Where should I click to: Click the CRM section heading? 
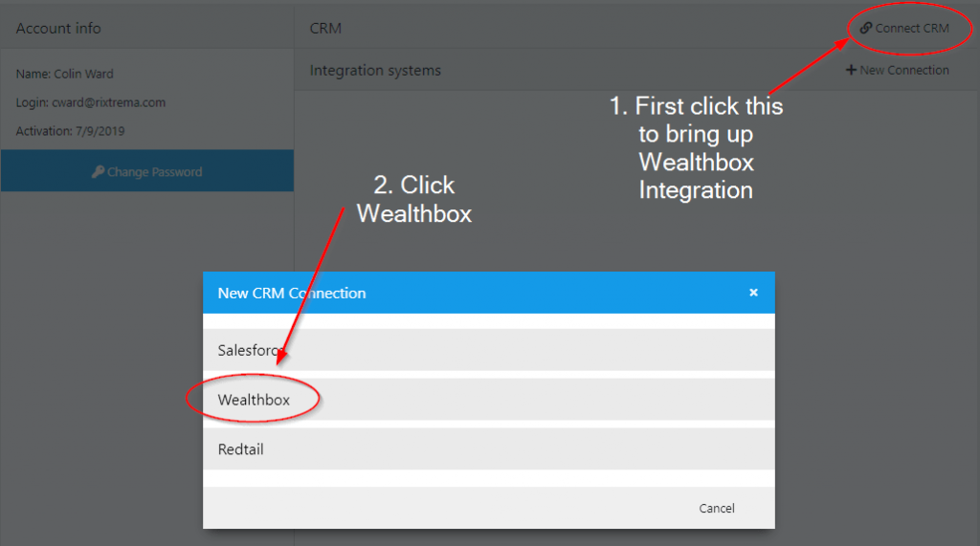325,28
